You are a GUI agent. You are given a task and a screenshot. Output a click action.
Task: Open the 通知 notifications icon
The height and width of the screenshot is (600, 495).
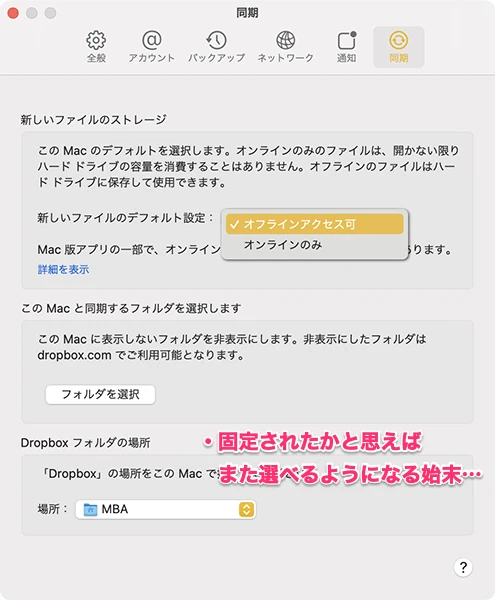[x=347, y=40]
